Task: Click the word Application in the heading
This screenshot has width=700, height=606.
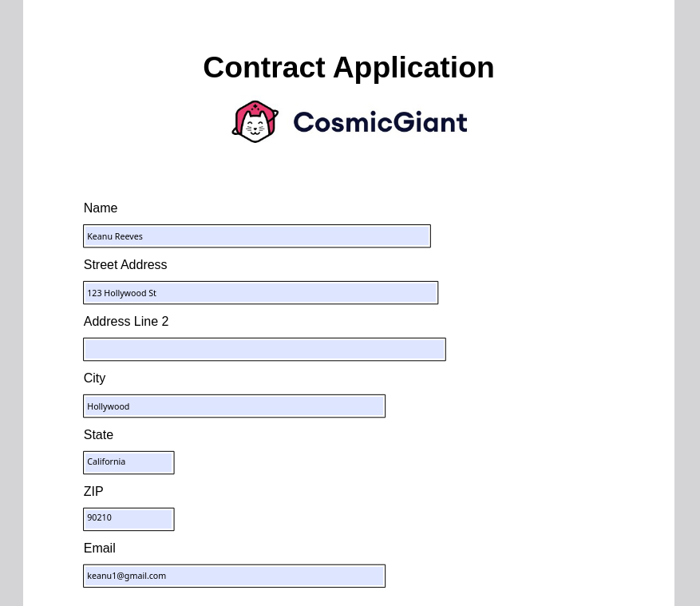Action: [x=413, y=69]
